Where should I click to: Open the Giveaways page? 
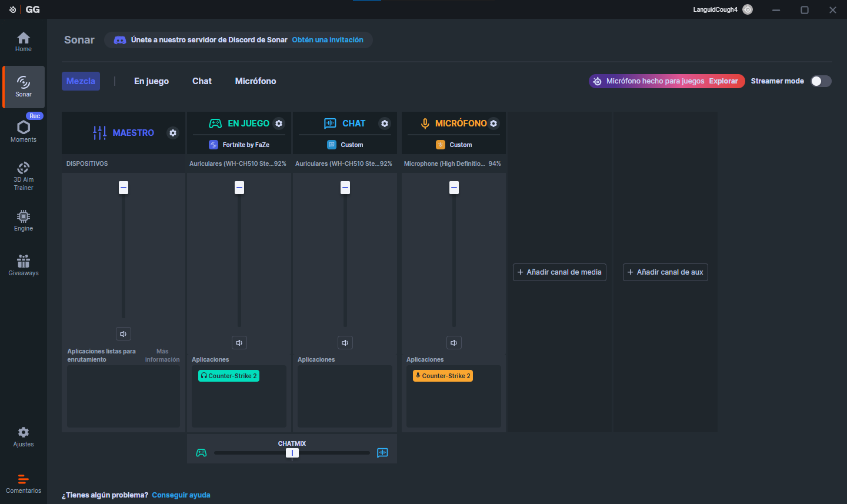[x=24, y=265]
